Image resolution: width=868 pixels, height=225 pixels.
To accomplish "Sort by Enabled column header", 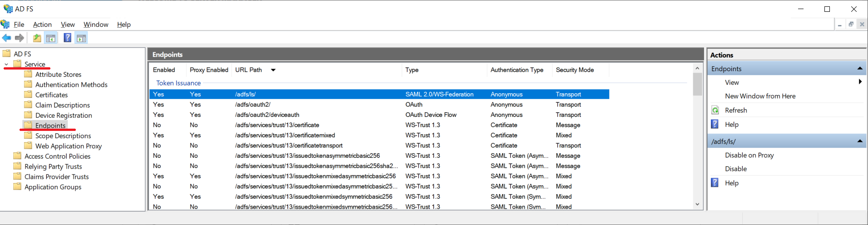I will 164,70.
